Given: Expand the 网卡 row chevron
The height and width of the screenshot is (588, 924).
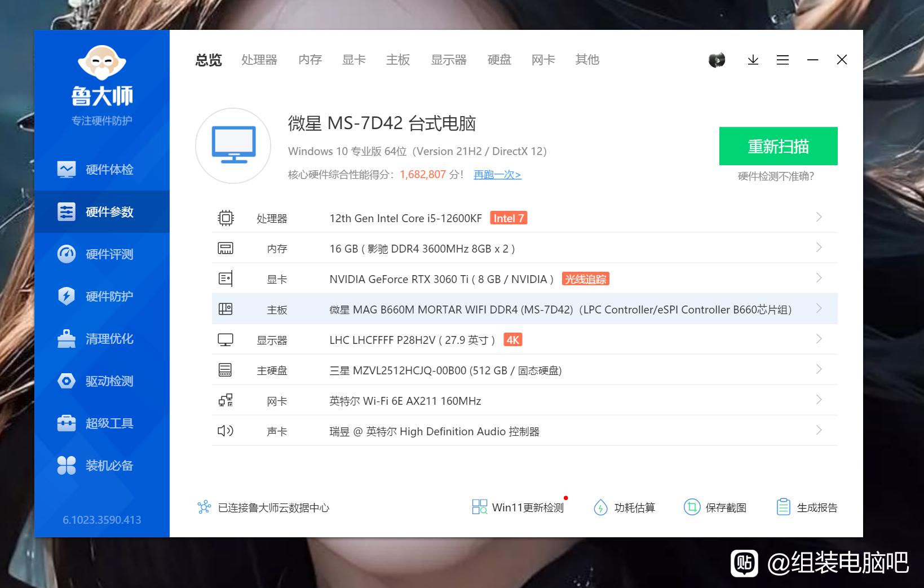Looking at the screenshot, I should tap(819, 400).
